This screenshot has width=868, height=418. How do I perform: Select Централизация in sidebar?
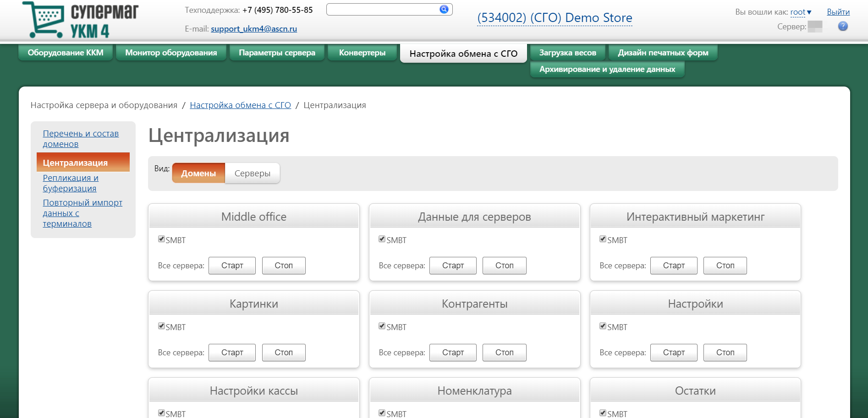[x=83, y=162]
